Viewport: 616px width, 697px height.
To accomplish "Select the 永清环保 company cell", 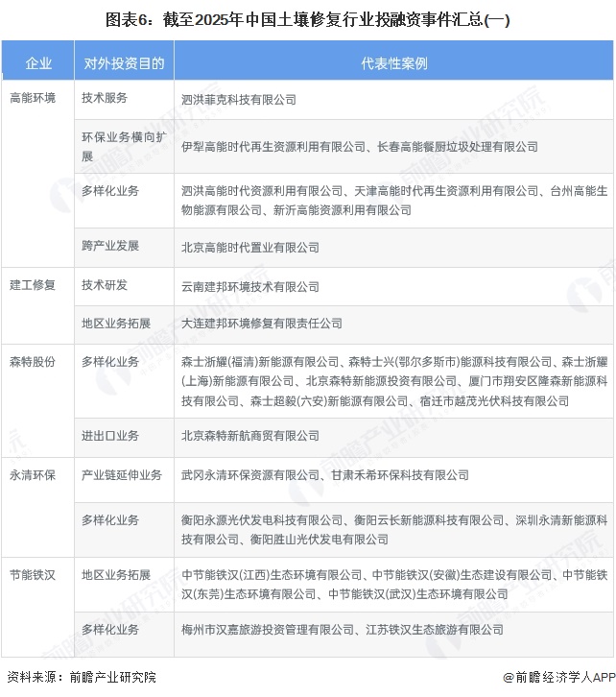I will click(x=37, y=508).
